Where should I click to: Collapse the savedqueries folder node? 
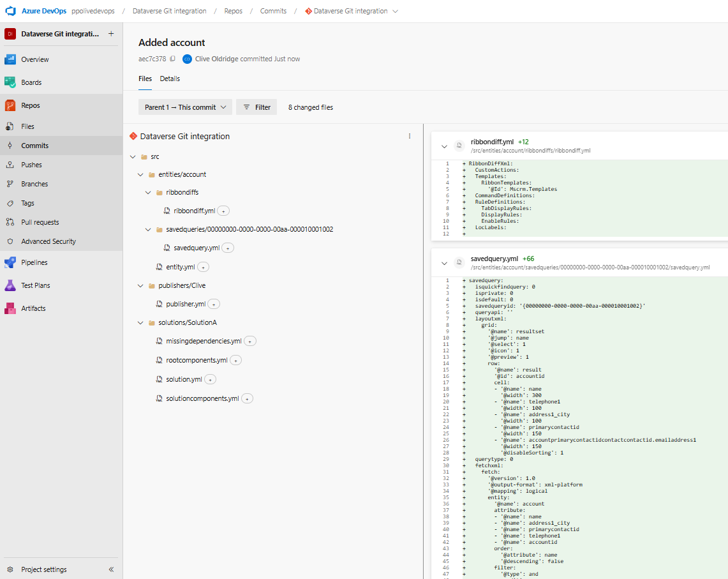(x=148, y=230)
